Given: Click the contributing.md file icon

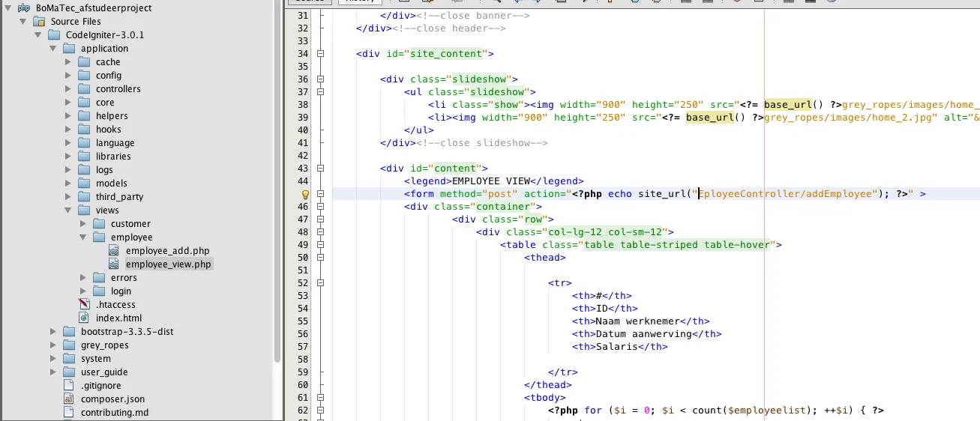Looking at the screenshot, I should (69, 413).
